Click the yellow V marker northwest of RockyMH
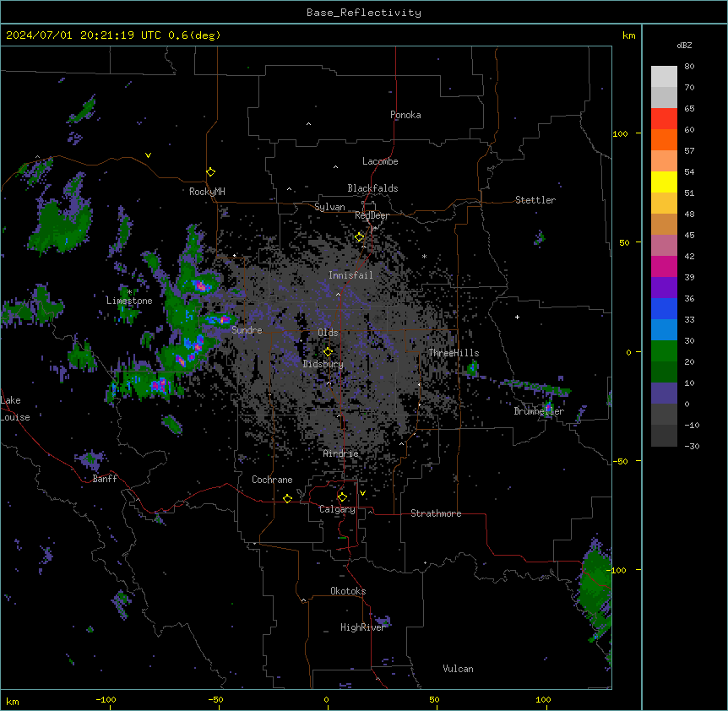The image size is (728, 711). [x=148, y=155]
